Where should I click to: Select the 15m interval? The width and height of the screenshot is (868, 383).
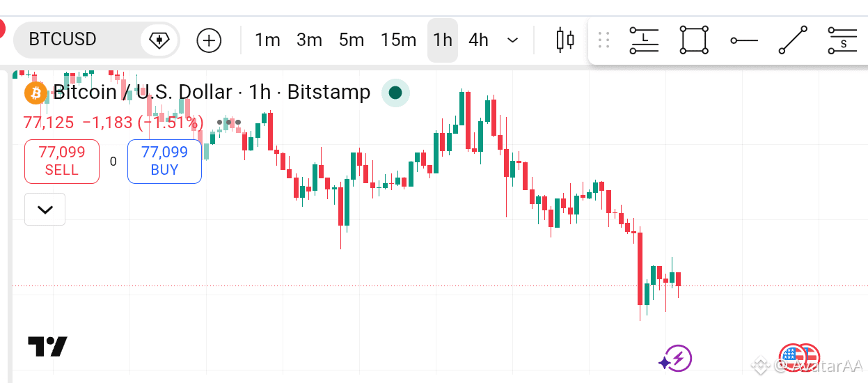398,40
